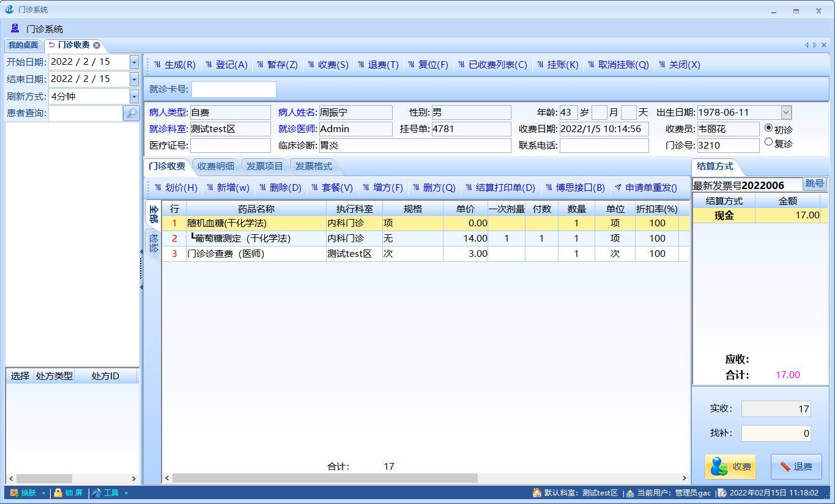Switch to the 发票项目 tab

[265, 166]
